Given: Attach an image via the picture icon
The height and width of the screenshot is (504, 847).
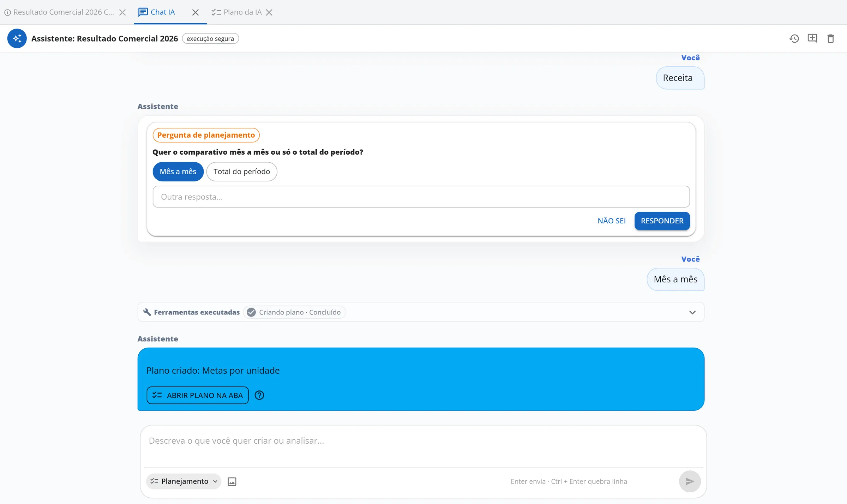Looking at the screenshot, I should tap(232, 481).
